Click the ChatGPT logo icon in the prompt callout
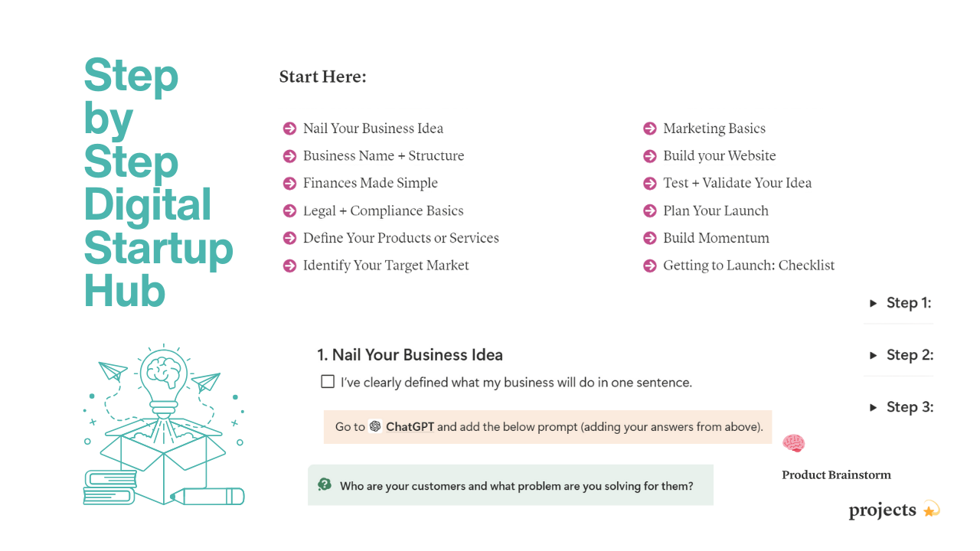This screenshot has width=980, height=551. tap(375, 426)
